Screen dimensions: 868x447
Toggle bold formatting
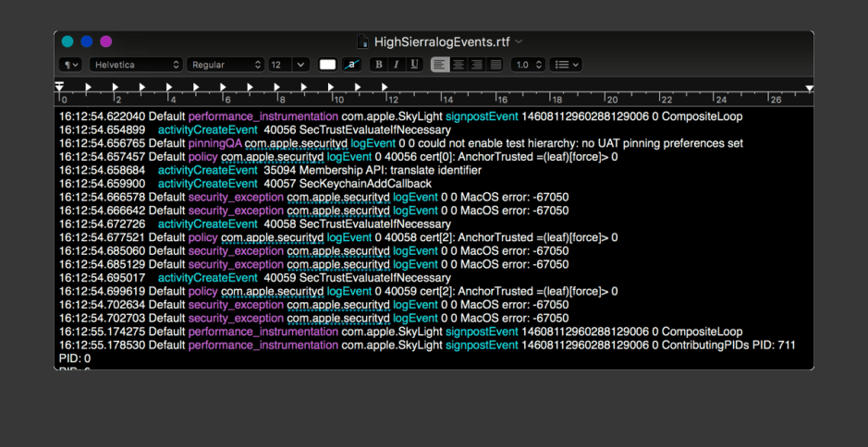tap(378, 65)
